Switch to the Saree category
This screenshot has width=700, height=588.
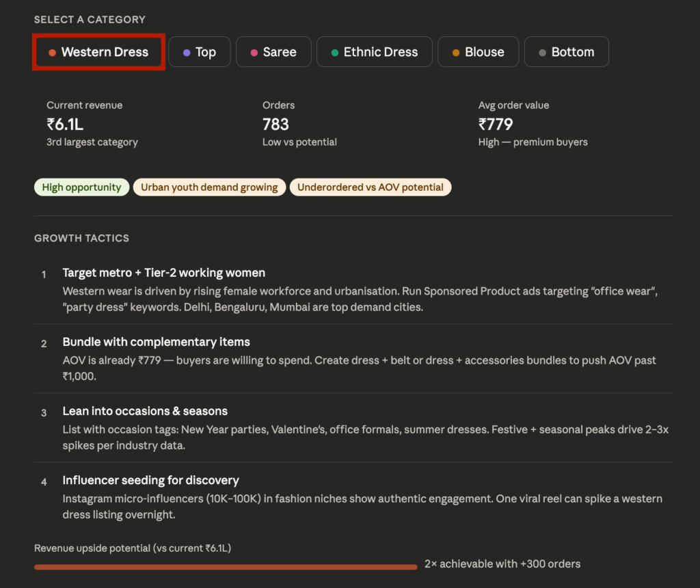click(273, 51)
